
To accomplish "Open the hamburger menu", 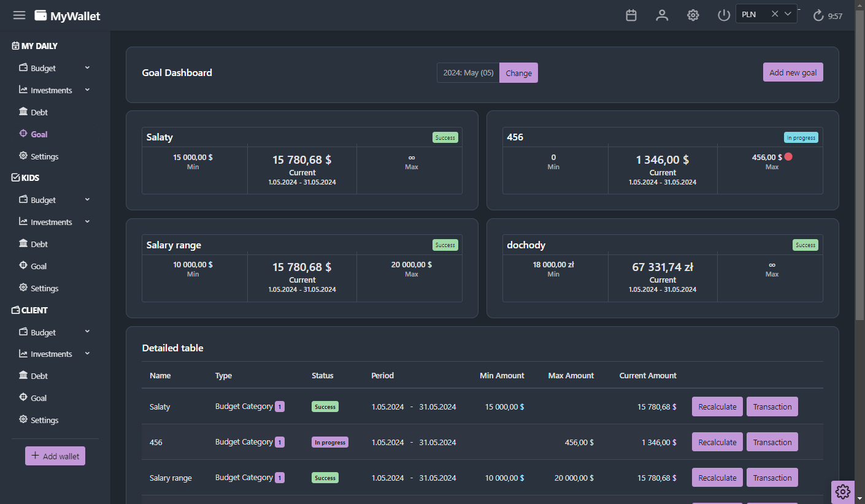I will 19,15.
